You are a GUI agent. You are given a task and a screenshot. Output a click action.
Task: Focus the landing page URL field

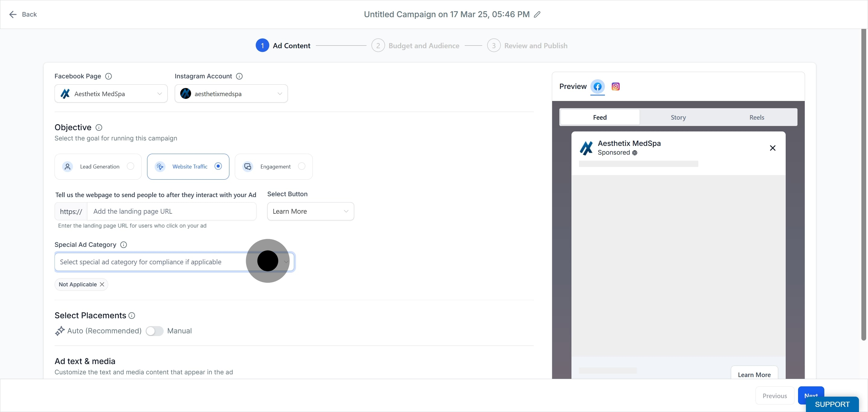171,211
